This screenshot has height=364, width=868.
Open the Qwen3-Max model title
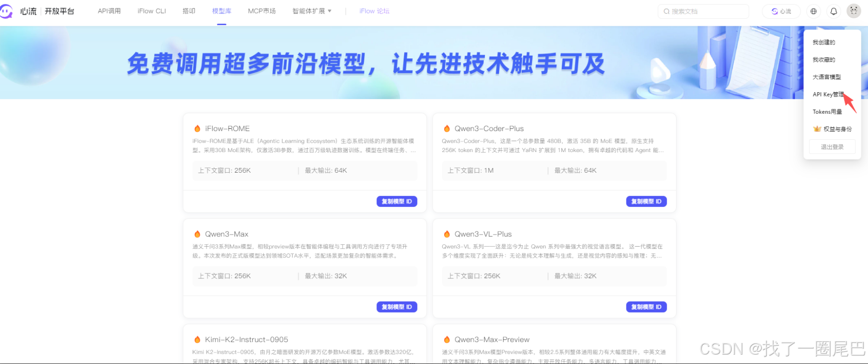coord(227,234)
